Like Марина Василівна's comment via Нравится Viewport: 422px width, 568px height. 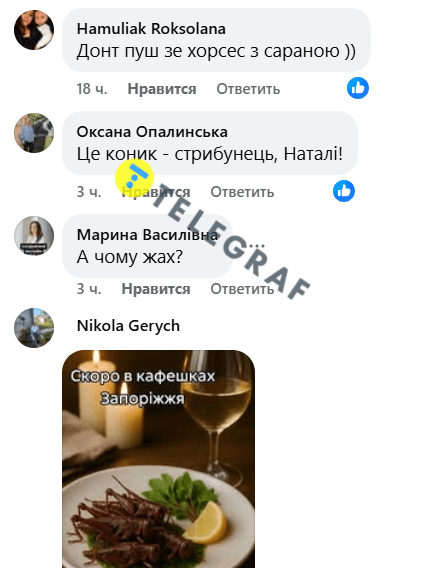[x=156, y=289]
